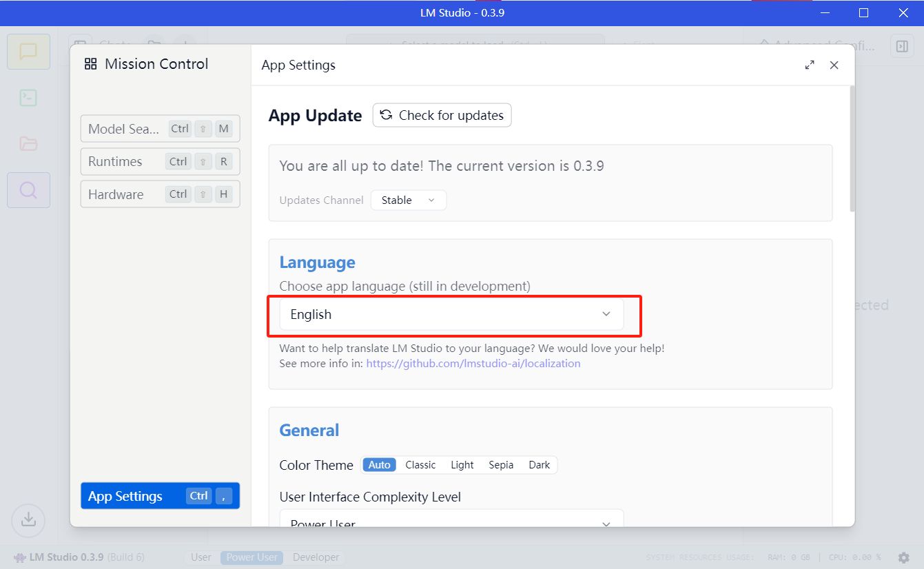
Task: Click the 'You are all up to date!' message
Action: pyautogui.click(x=442, y=166)
